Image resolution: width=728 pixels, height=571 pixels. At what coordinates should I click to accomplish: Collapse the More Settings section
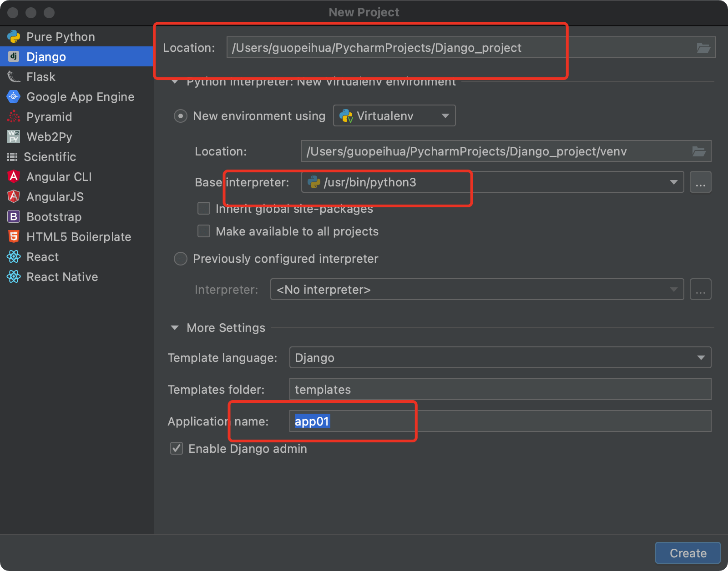point(175,328)
